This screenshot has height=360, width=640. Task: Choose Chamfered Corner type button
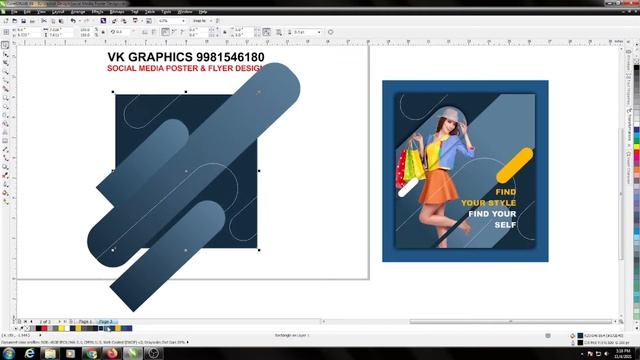point(182,32)
